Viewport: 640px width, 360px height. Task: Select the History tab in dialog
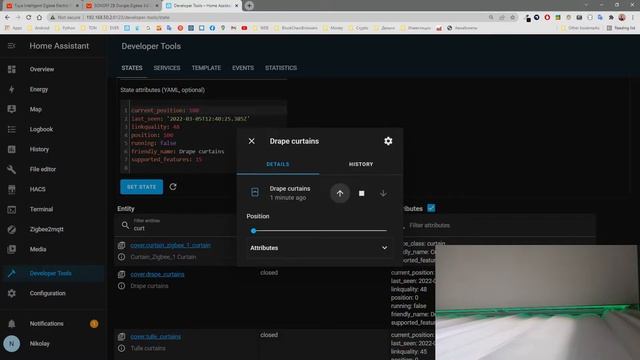[361, 164]
